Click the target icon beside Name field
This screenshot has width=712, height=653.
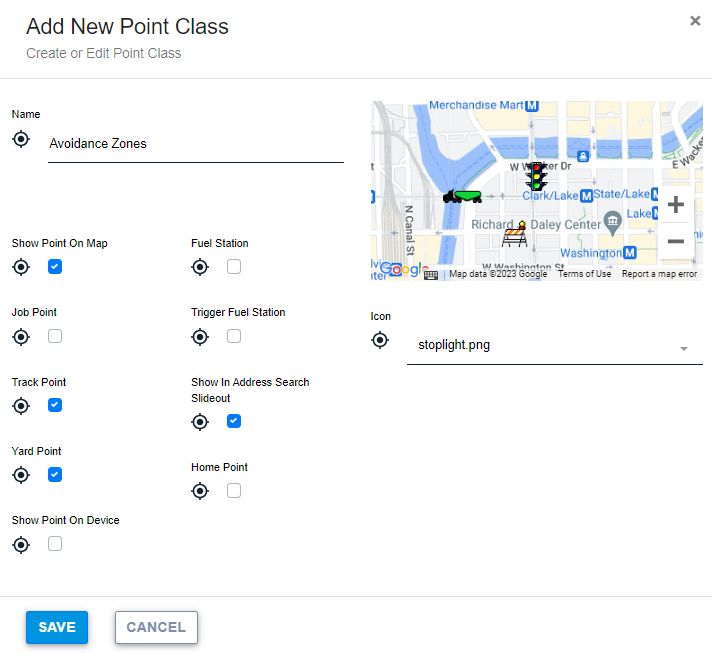click(21, 138)
